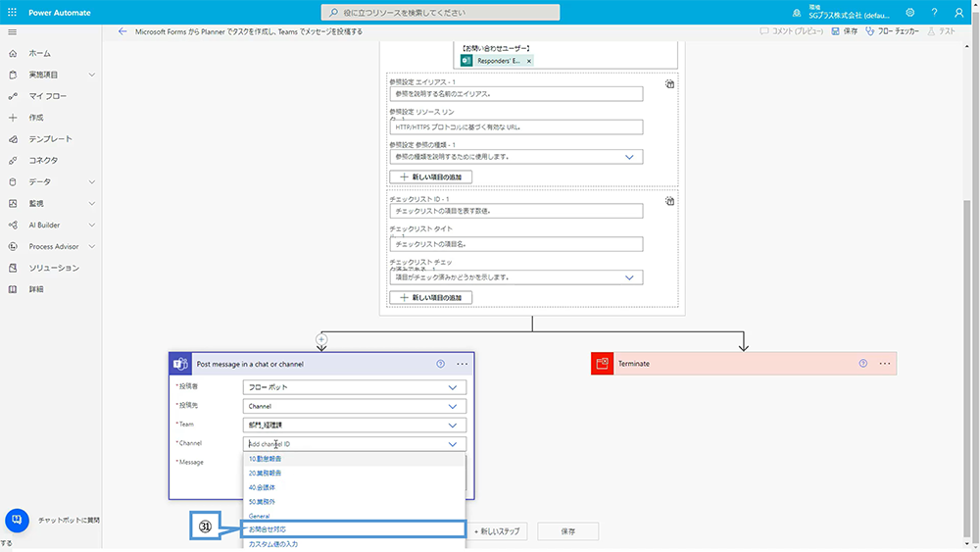Choose カスタム値の入力 option

pos(354,544)
